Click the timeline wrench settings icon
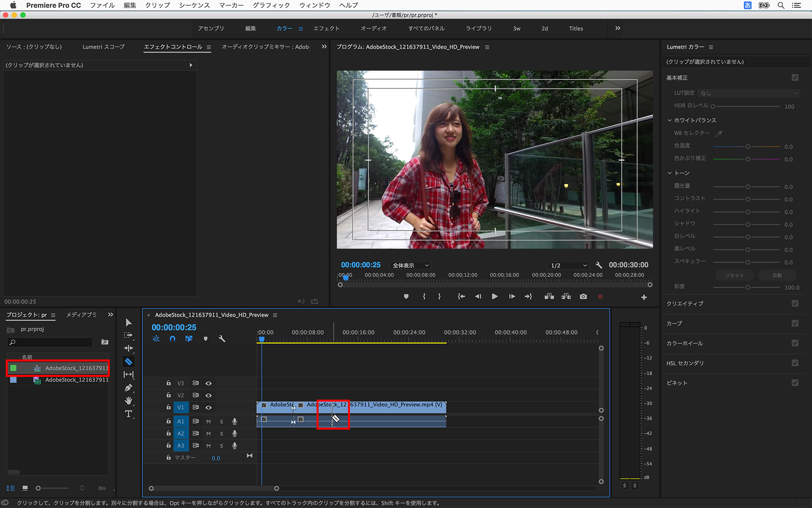Image resolution: width=812 pixels, height=508 pixels. pos(222,339)
